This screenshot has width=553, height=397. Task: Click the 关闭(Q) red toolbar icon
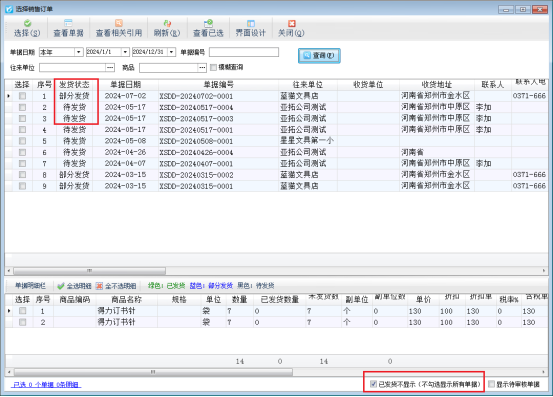pyautogui.click(x=291, y=24)
